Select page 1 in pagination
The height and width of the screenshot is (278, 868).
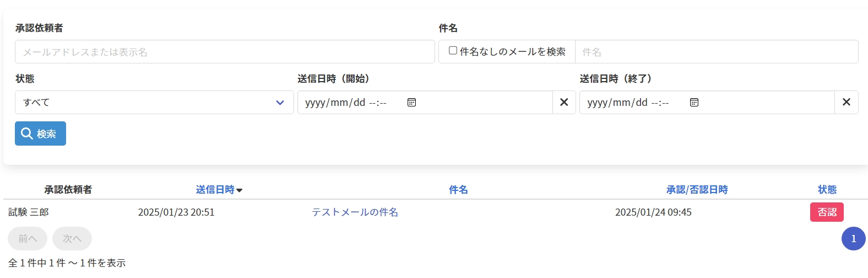pos(853,239)
